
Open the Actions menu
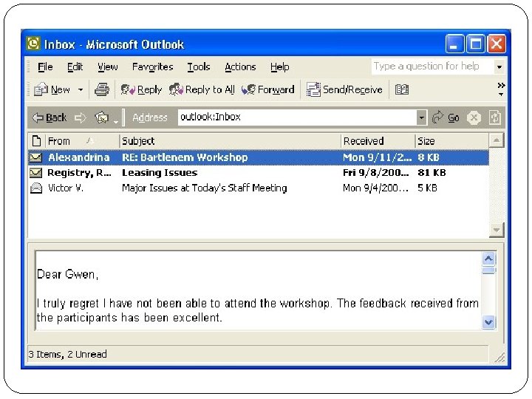(240, 66)
